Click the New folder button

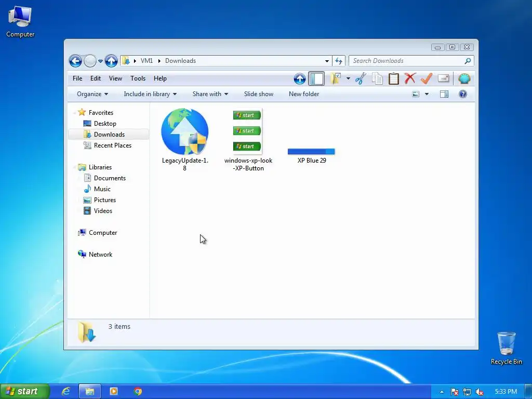304,94
